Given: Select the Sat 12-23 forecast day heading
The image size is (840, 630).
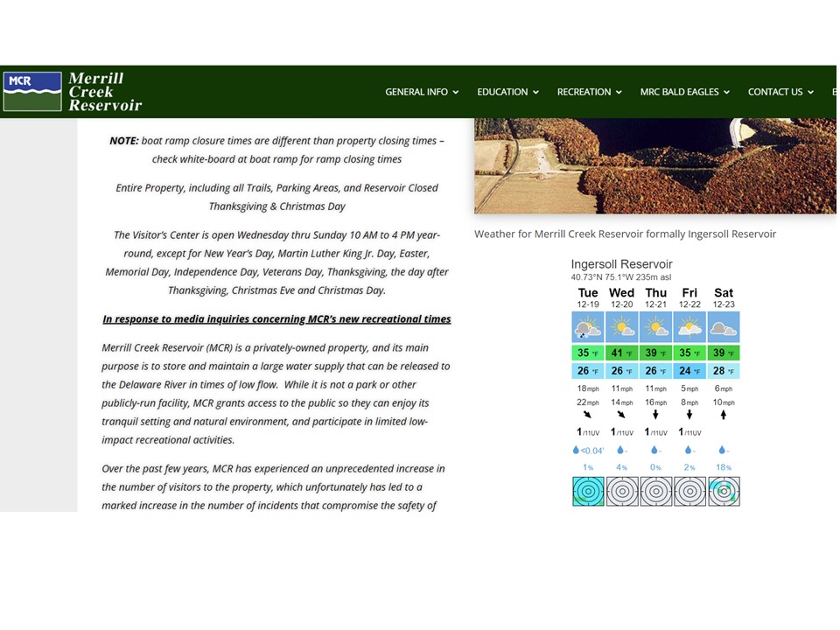Looking at the screenshot, I should [x=724, y=297].
